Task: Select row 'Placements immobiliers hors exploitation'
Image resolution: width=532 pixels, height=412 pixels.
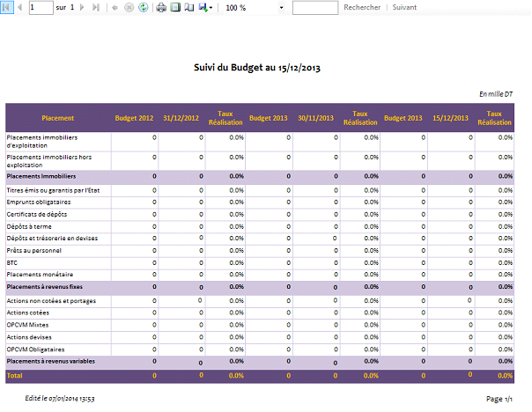Action: click(x=260, y=161)
